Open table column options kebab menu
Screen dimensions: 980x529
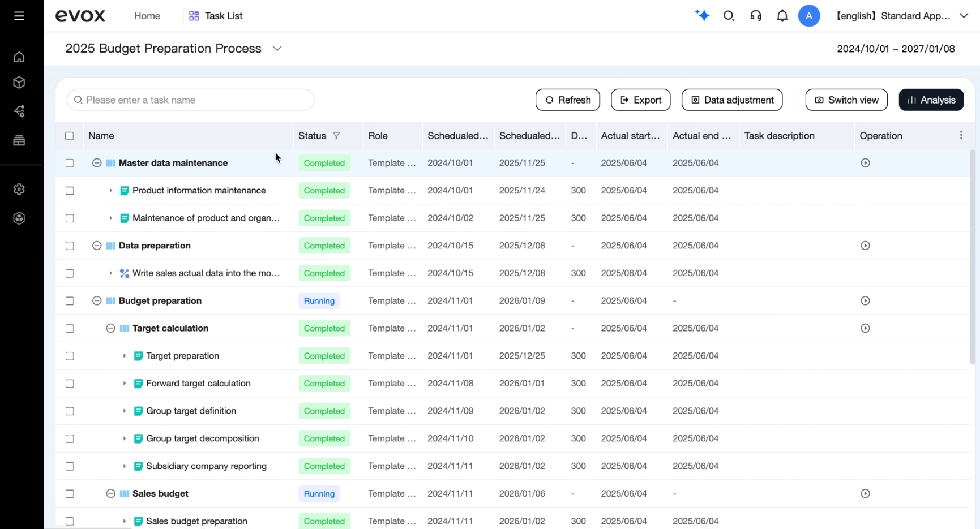(x=961, y=135)
